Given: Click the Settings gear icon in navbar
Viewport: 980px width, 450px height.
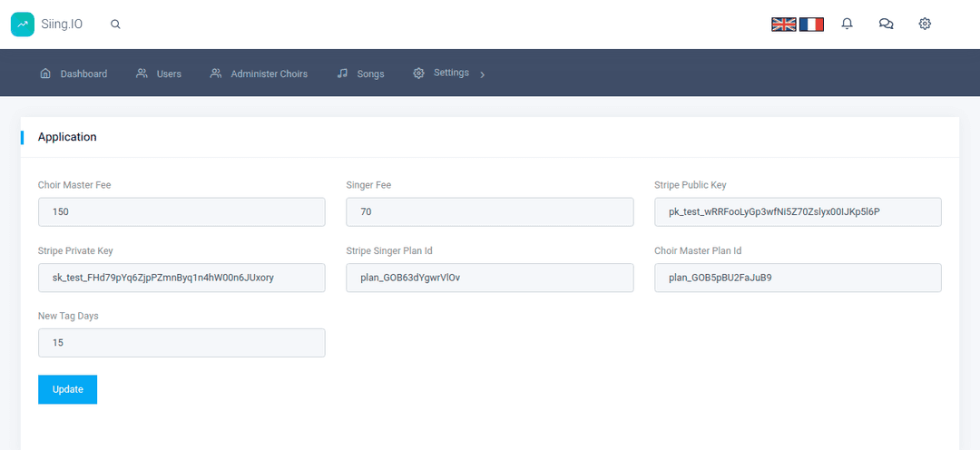Looking at the screenshot, I should (x=418, y=73).
